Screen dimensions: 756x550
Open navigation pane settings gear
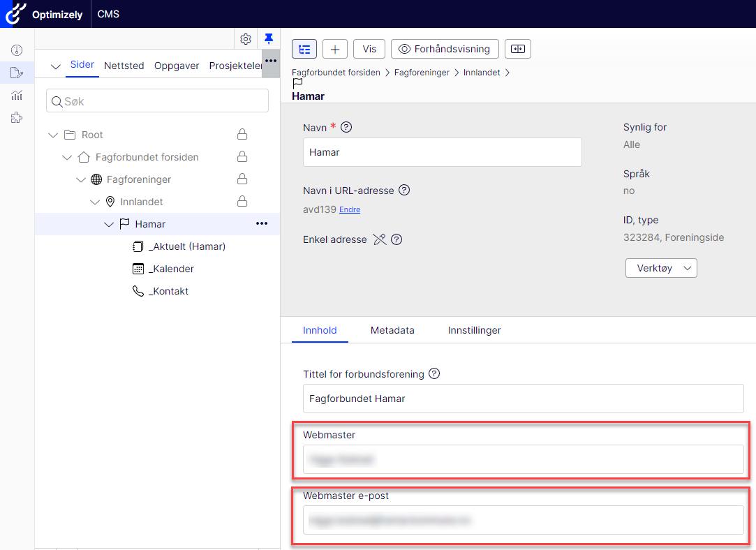246,39
